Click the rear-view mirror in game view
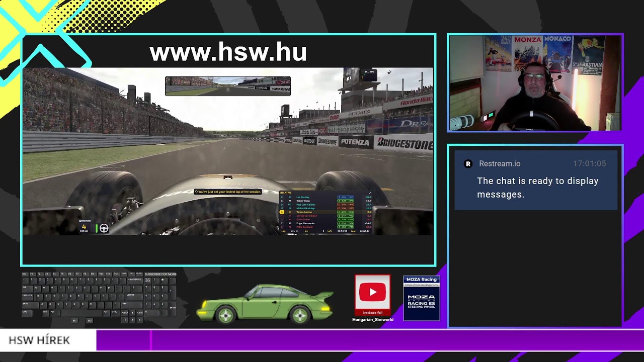Screen dimensions: 644x362 228,86
